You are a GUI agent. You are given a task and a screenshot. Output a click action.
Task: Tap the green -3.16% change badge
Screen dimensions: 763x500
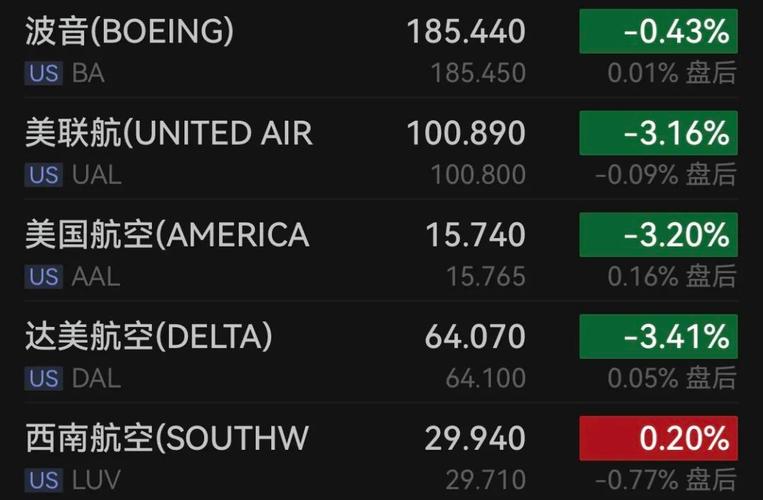click(x=658, y=133)
